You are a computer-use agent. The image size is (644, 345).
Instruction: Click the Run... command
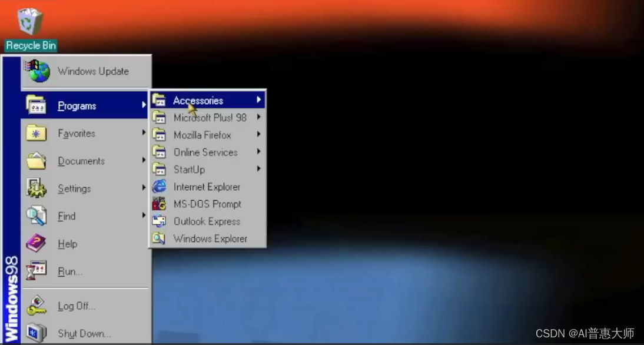coord(69,271)
